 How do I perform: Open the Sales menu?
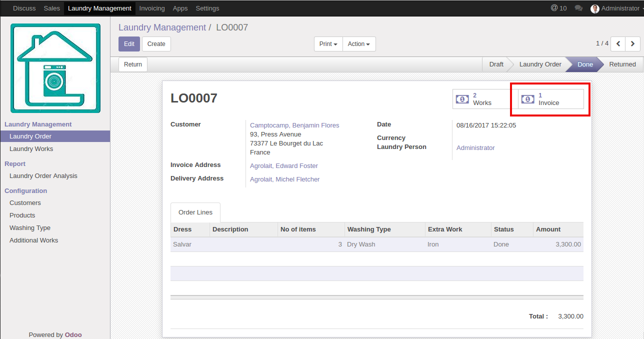pos(52,8)
